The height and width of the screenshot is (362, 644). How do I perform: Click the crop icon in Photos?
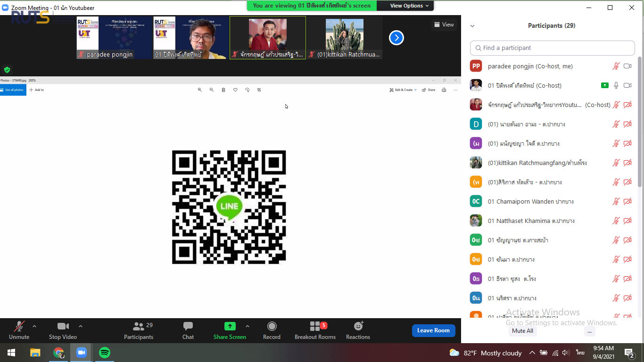click(259, 90)
